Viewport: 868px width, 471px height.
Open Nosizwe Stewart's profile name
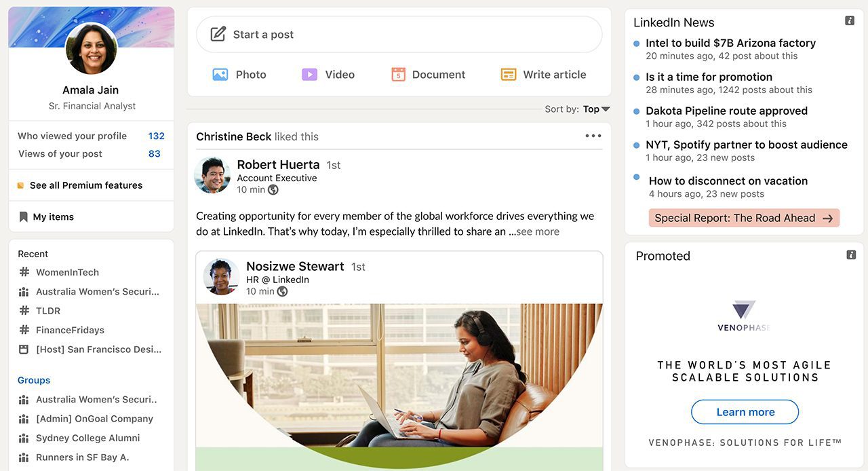(x=295, y=266)
